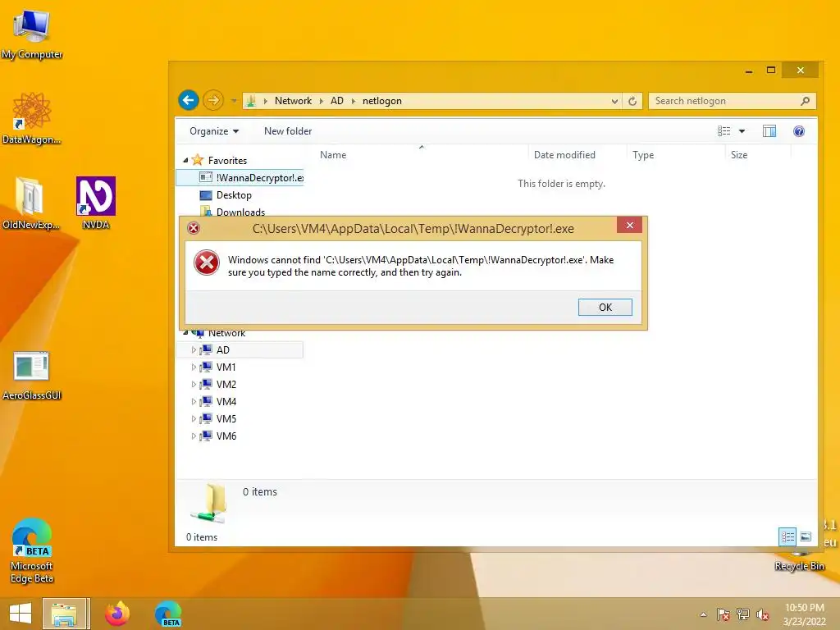Launch Edge Beta from the taskbar
The image size is (840, 630).
pos(168,614)
